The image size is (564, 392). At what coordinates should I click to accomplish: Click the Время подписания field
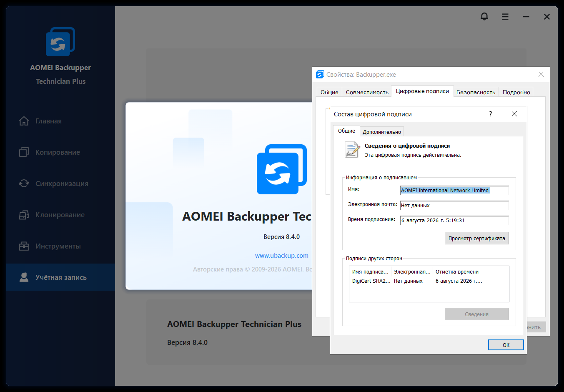[454, 220]
